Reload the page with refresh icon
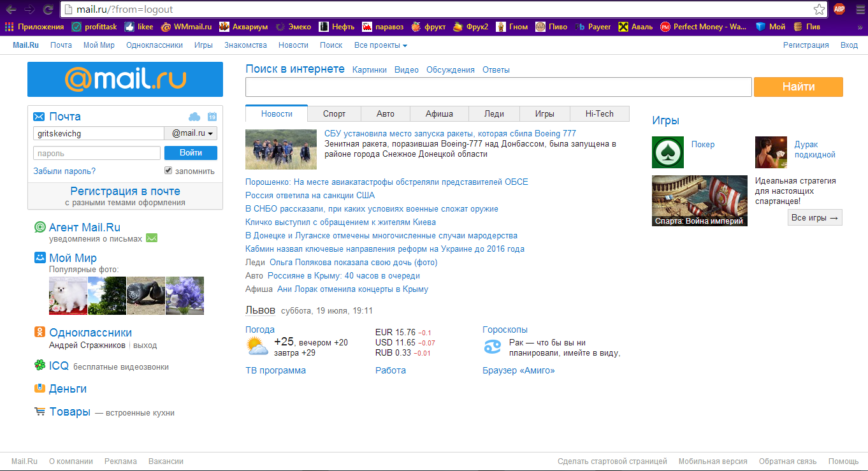The height and width of the screenshot is (471, 868). point(48,10)
